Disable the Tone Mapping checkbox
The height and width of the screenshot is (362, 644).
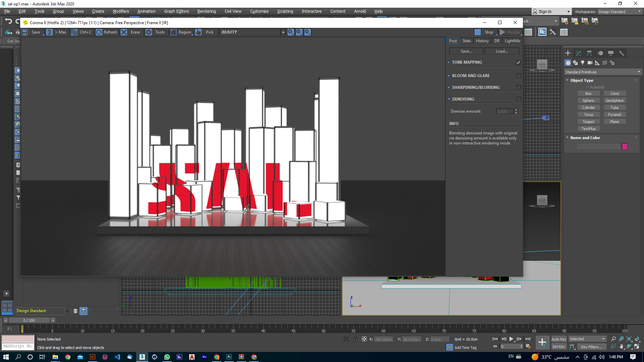[x=518, y=62]
